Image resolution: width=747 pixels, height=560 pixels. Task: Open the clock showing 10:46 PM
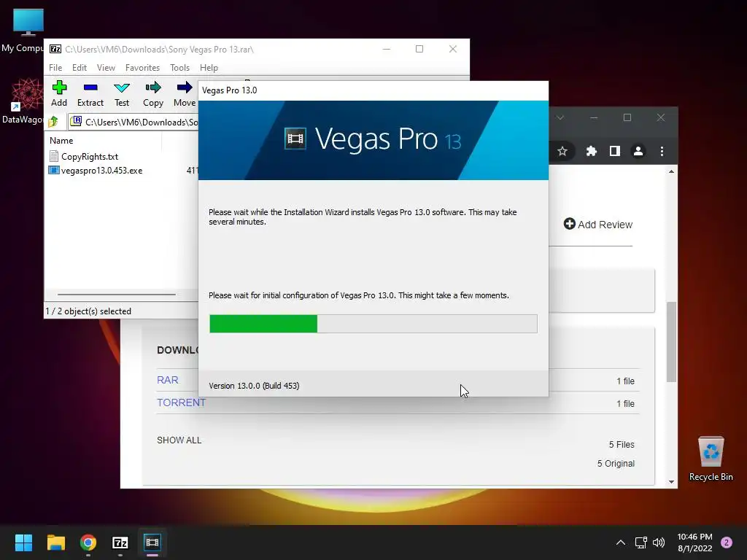(694, 542)
